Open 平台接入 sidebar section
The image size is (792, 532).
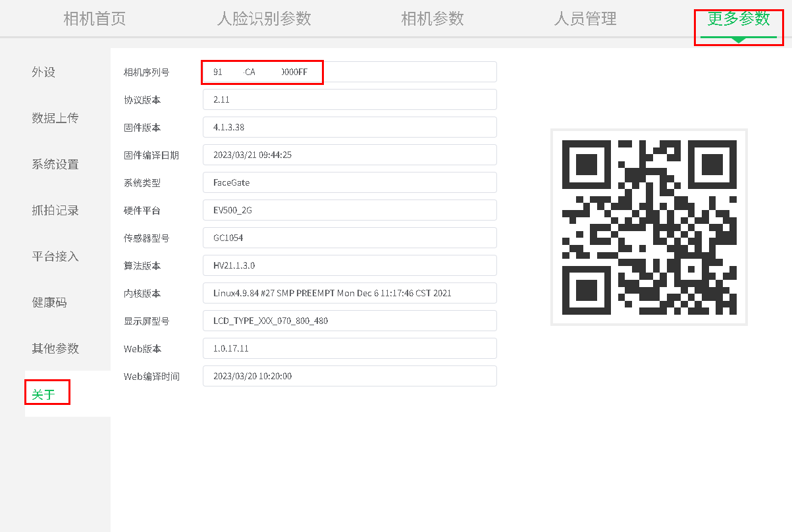point(55,256)
